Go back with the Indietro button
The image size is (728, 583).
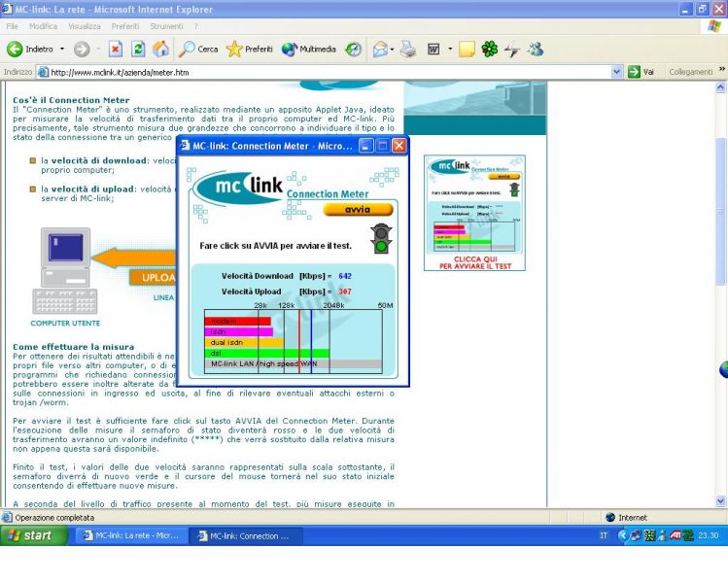click(30, 49)
